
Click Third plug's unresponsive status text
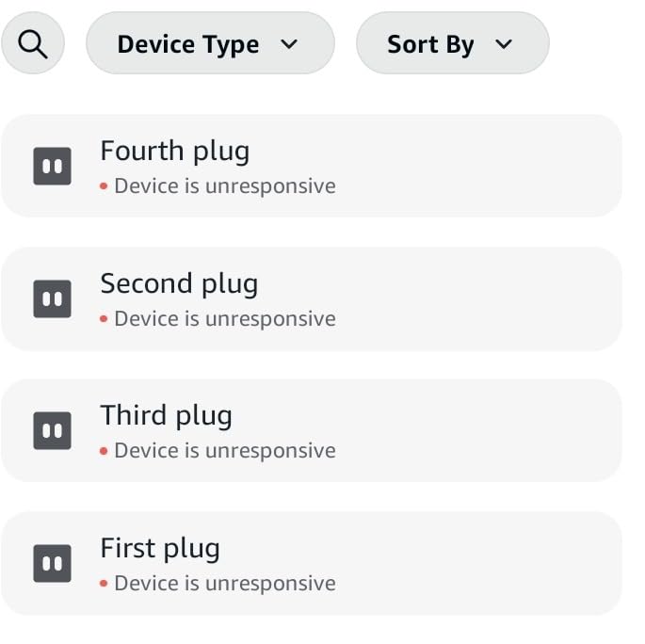(x=225, y=451)
